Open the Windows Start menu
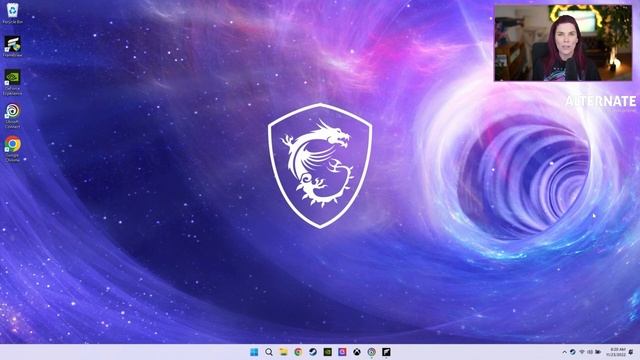Viewport: 640px width, 360px height. pos(254,352)
